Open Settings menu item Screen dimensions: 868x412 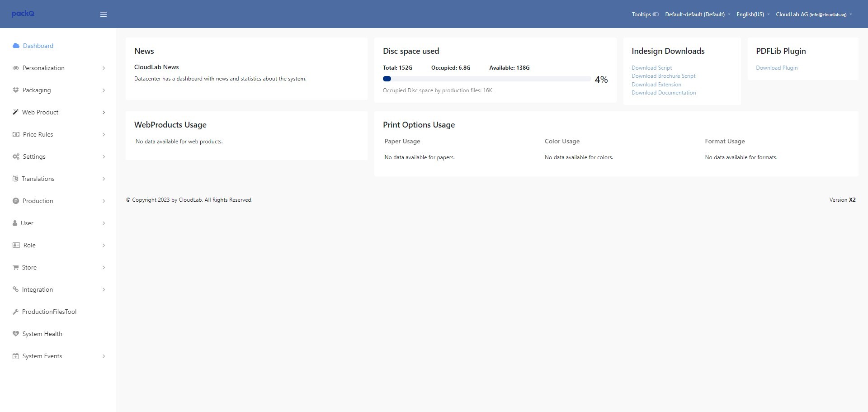coord(58,156)
